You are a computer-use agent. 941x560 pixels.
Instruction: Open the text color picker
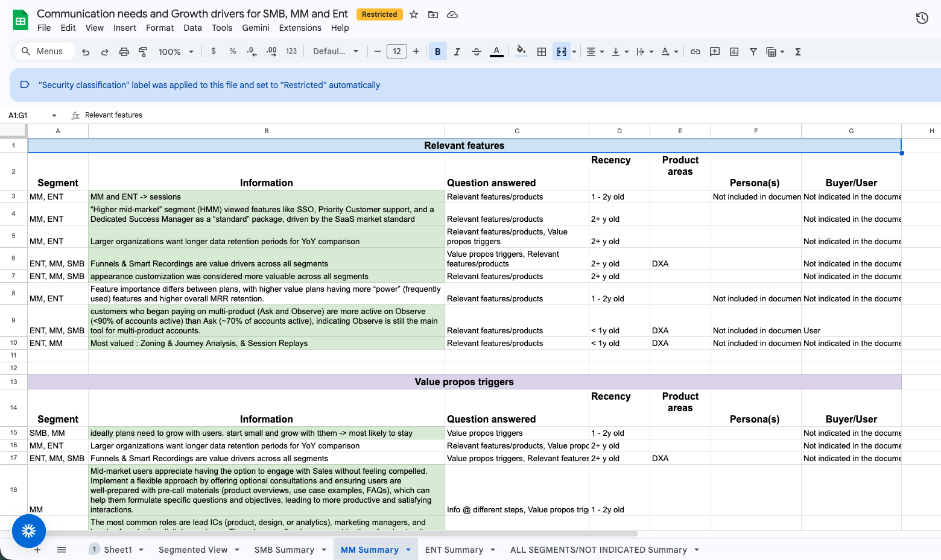pos(496,52)
